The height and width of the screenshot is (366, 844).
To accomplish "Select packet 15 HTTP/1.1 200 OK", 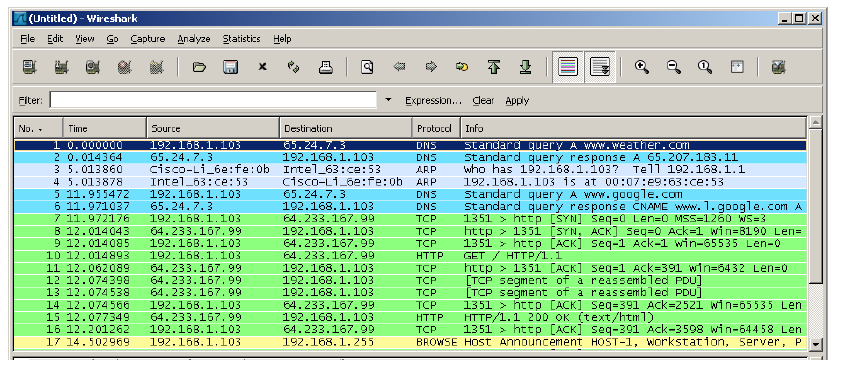I will [410, 318].
